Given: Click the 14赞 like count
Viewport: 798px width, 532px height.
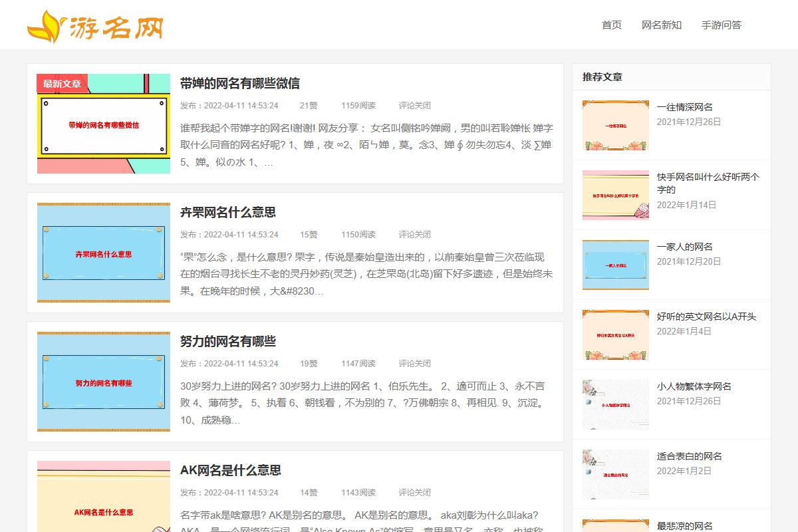Looking at the screenshot, I should pyautogui.click(x=309, y=492).
